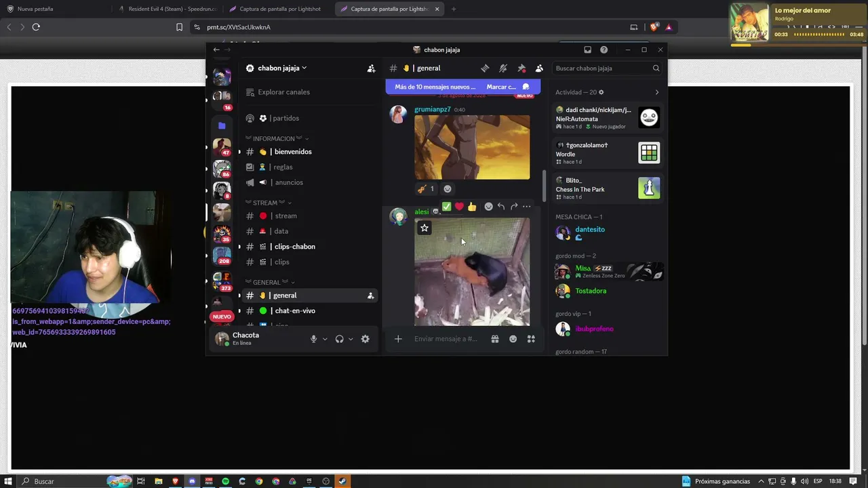This screenshot has height=488, width=868.
Task: Open the clips-chabon channel
Action: pyautogui.click(x=309, y=247)
